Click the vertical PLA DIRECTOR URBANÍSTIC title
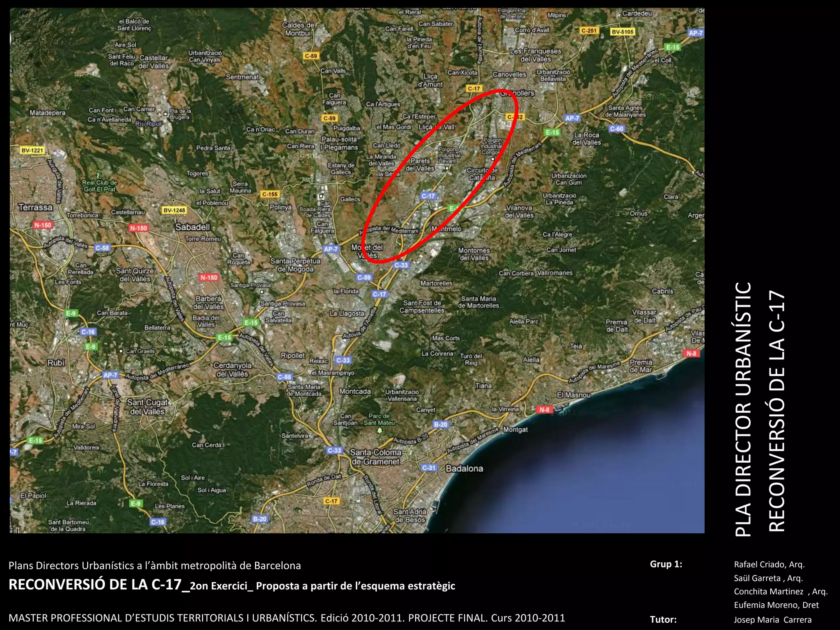Screen dimensions: 840x630 coord(743,409)
